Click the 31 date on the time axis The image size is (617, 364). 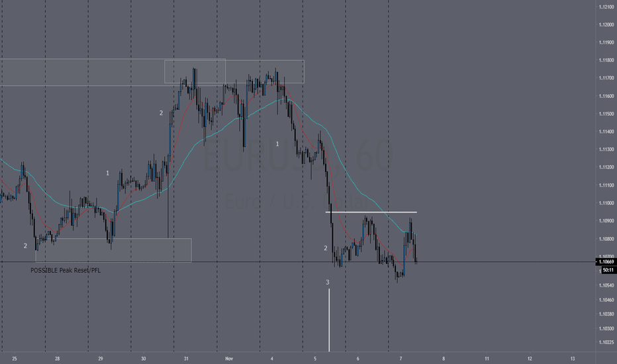pyautogui.click(x=186, y=359)
